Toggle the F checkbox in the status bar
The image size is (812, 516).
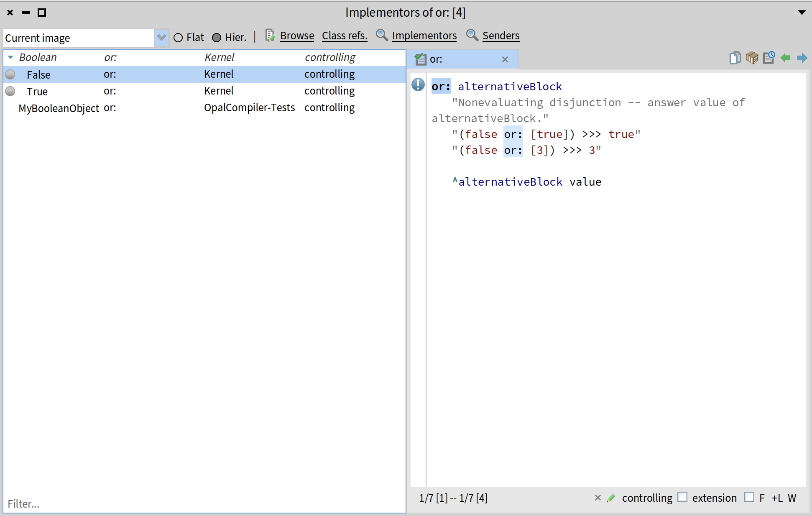coord(749,497)
